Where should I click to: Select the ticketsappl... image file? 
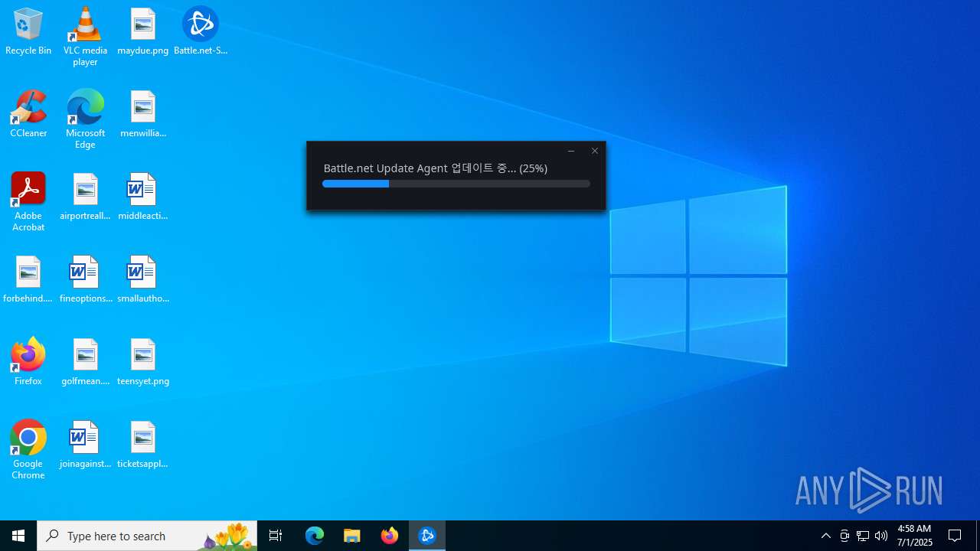pos(142,445)
